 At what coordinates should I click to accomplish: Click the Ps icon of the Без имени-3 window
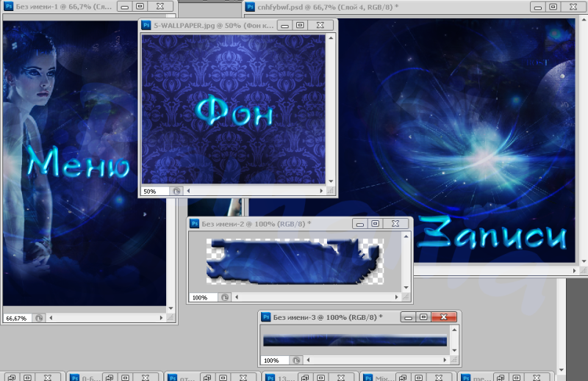tap(266, 317)
